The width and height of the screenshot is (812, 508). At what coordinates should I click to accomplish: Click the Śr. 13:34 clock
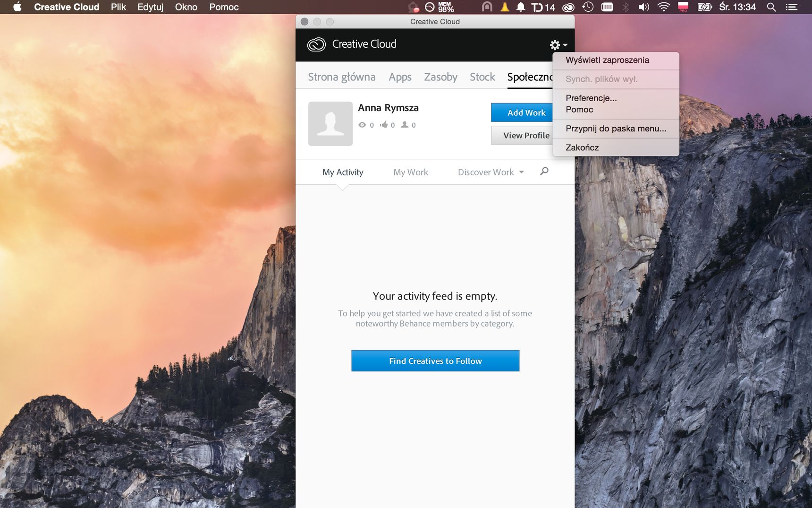click(x=737, y=7)
